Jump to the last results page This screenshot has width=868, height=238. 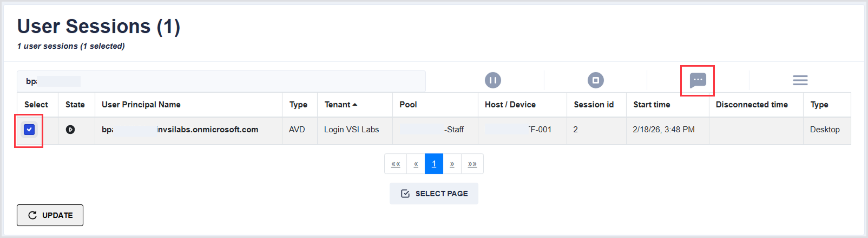[x=472, y=164]
